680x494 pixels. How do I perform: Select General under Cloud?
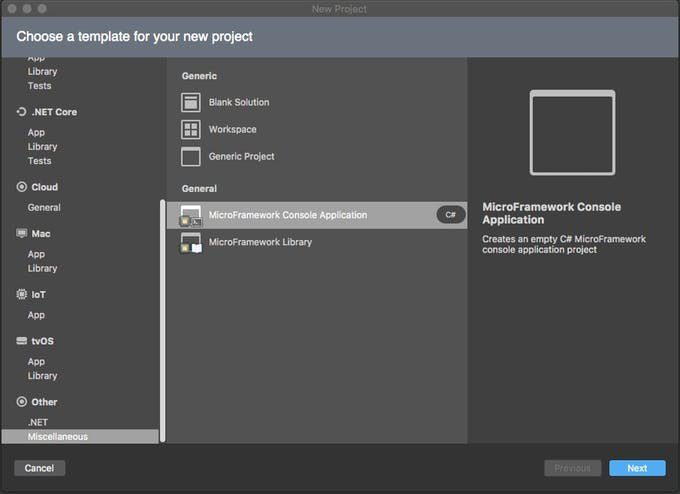[44, 207]
